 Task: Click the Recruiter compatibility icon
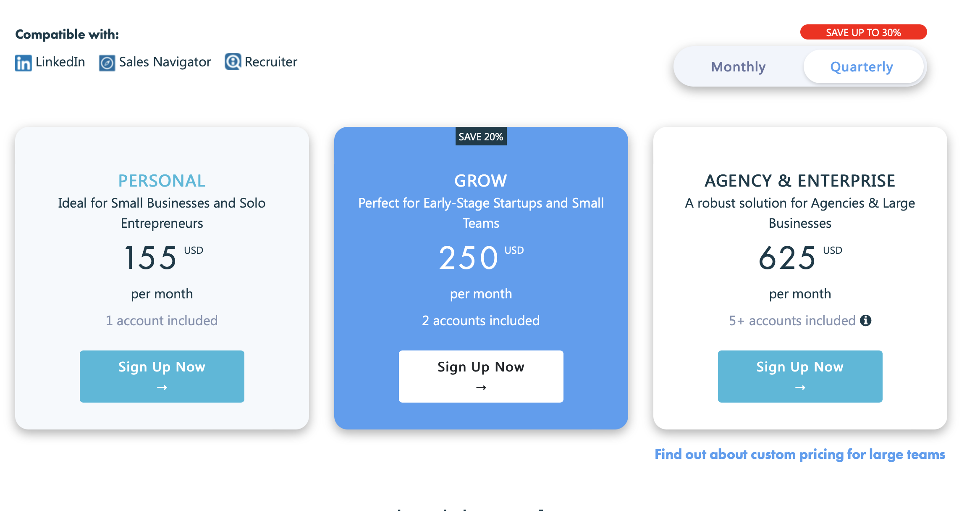click(x=231, y=62)
